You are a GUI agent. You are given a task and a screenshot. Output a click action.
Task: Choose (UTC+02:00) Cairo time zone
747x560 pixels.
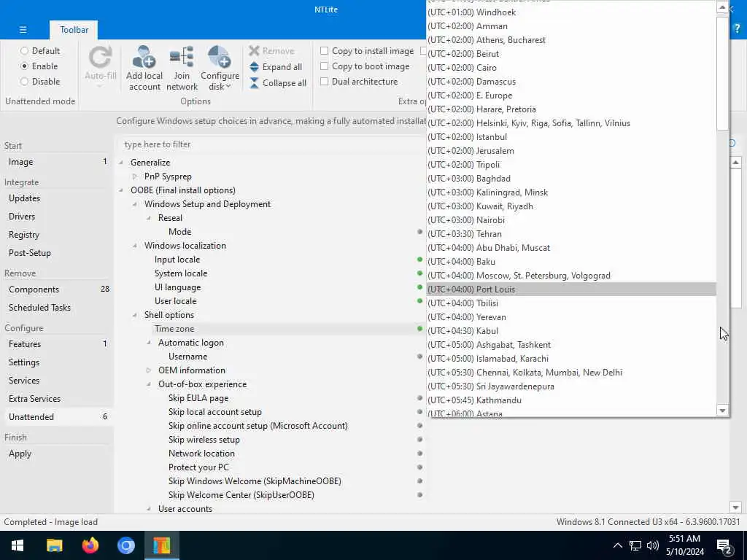[x=571, y=68]
